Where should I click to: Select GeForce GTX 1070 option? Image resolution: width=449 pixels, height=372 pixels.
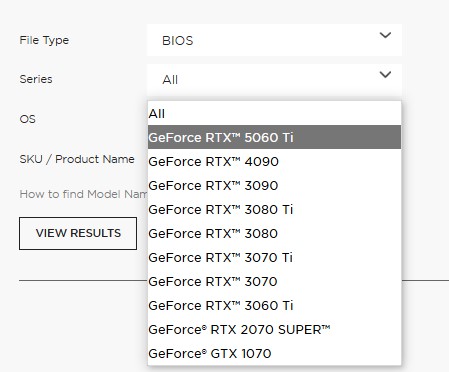[274, 354]
